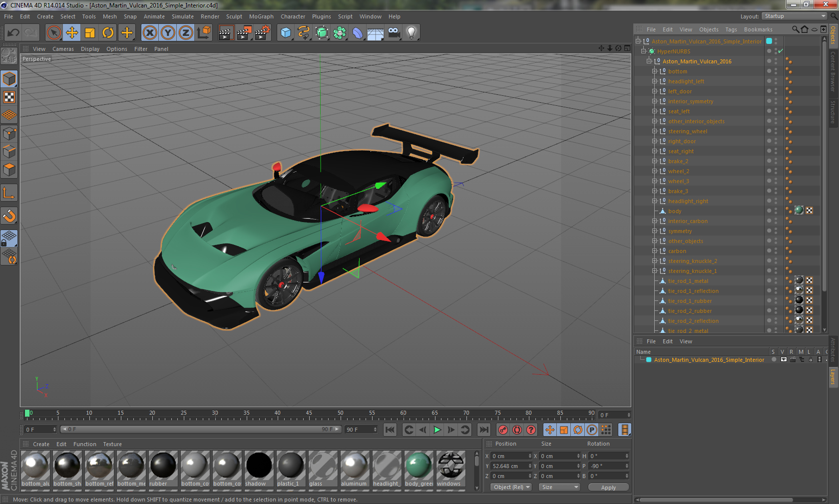Screen dimensions: 839x504
Task: Play the animation forward
Action: [x=437, y=430]
